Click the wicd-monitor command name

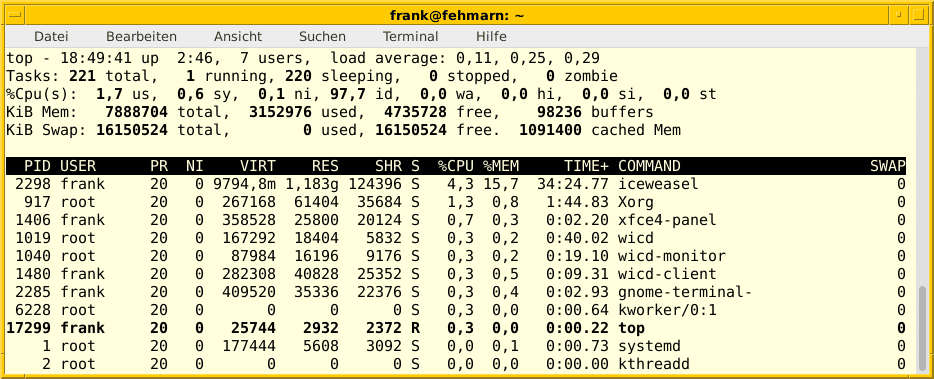(672, 256)
